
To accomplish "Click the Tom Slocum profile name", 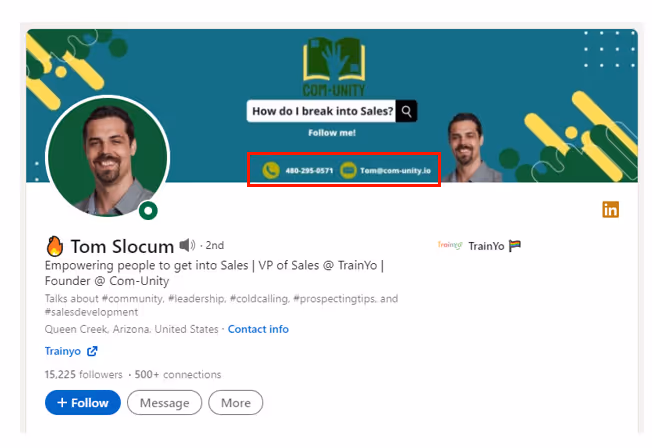I will point(122,246).
